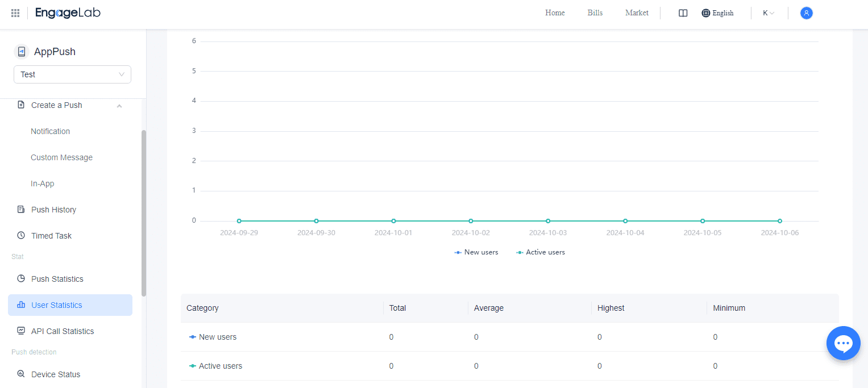Open the user profile avatar
Screen dimensions: 868x388
coord(806,13)
